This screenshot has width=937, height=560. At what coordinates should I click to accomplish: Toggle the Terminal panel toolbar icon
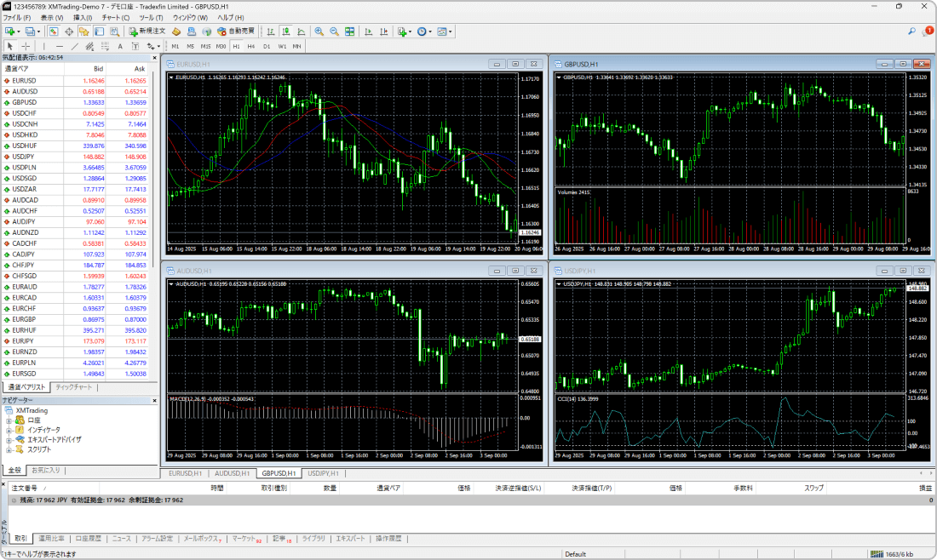coord(99,31)
